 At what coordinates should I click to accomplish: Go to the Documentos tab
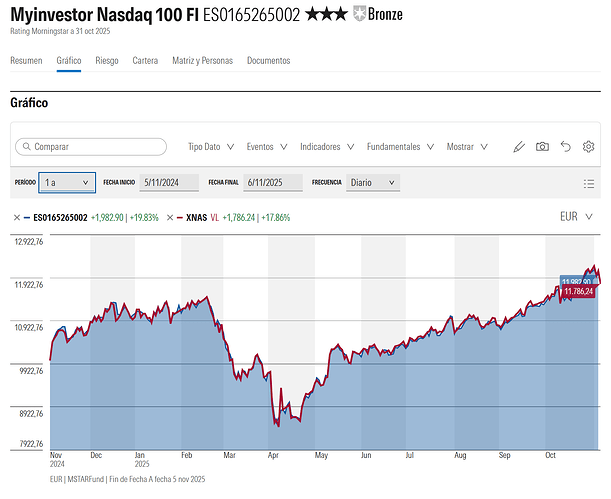coord(268,61)
